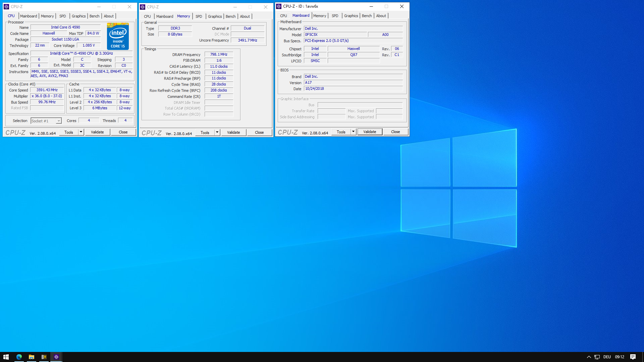644x362 pixels.
Task: Click the motherboard Model 0F5C5X field
Action: tap(335, 35)
